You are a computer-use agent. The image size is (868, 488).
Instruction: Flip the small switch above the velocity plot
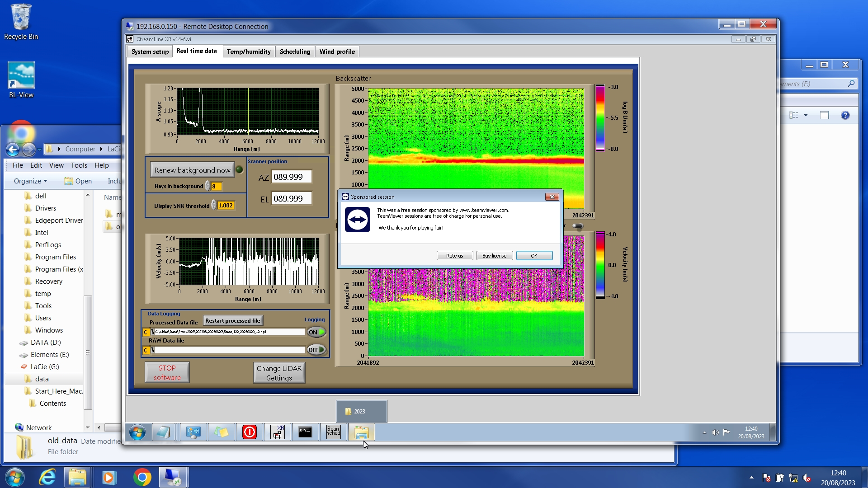pyautogui.click(x=577, y=226)
